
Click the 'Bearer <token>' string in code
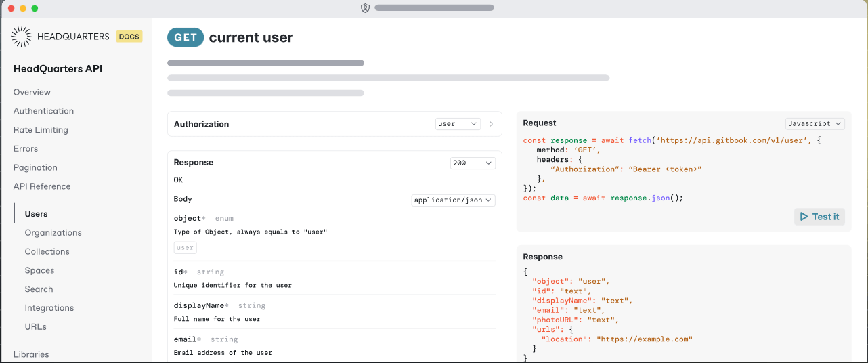[665, 169]
